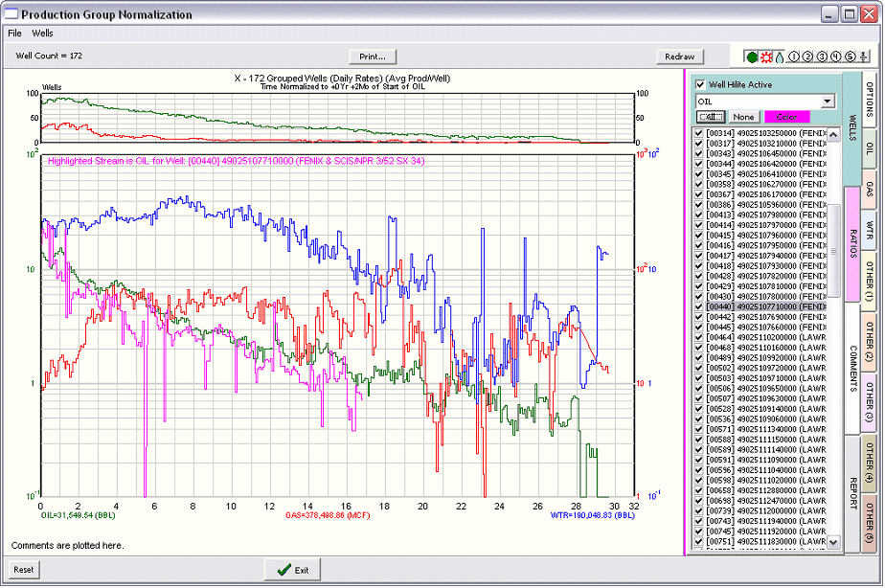This screenshot has width=885, height=588.
Task: Click the Print button
Action: [x=372, y=56]
